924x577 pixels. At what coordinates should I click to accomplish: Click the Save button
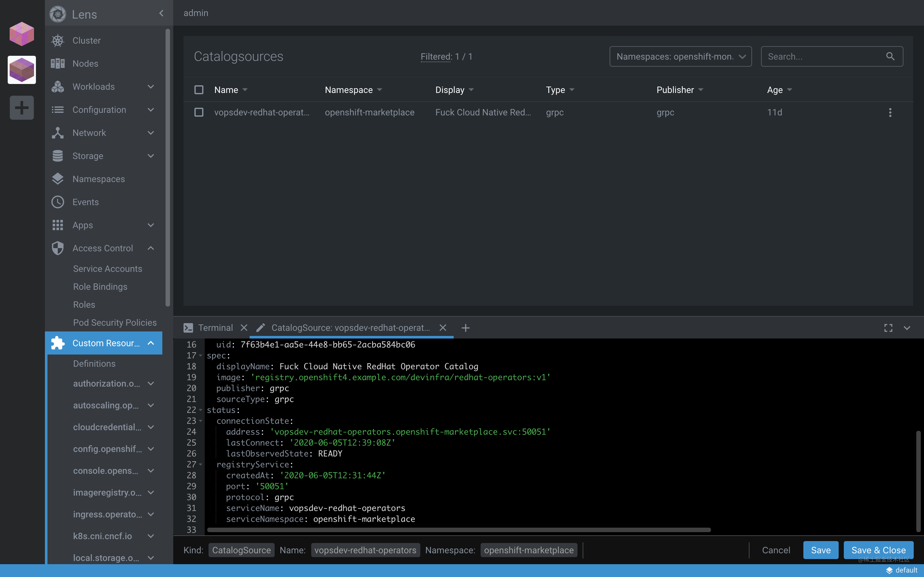pos(821,550)
